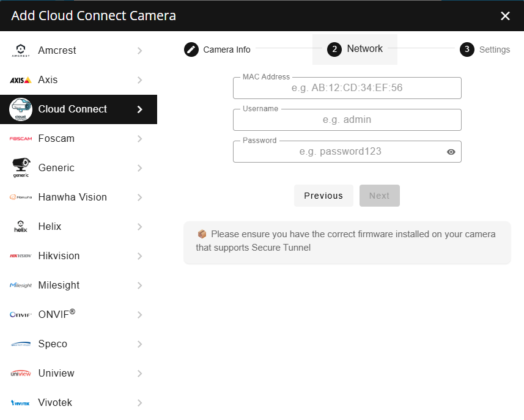Expand the Uniview brand chevron

(x=140, y=374)
